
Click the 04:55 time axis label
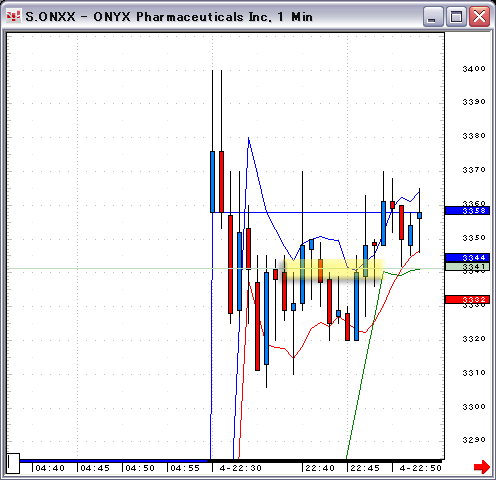(185, 468)
